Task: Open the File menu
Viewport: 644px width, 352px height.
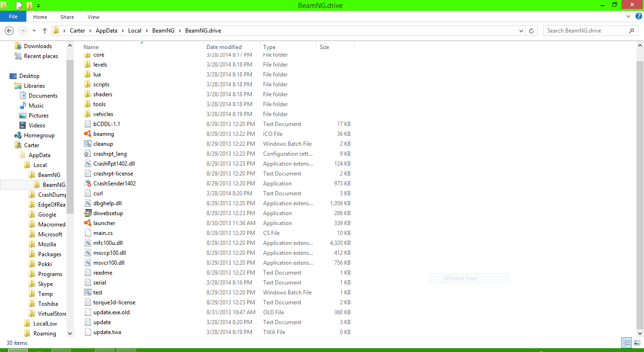Action: click(13, 17)
